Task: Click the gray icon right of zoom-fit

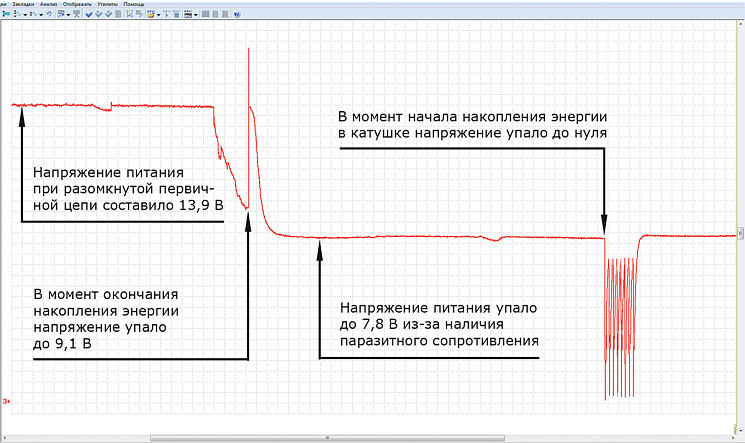Action: tap(139, 14)
